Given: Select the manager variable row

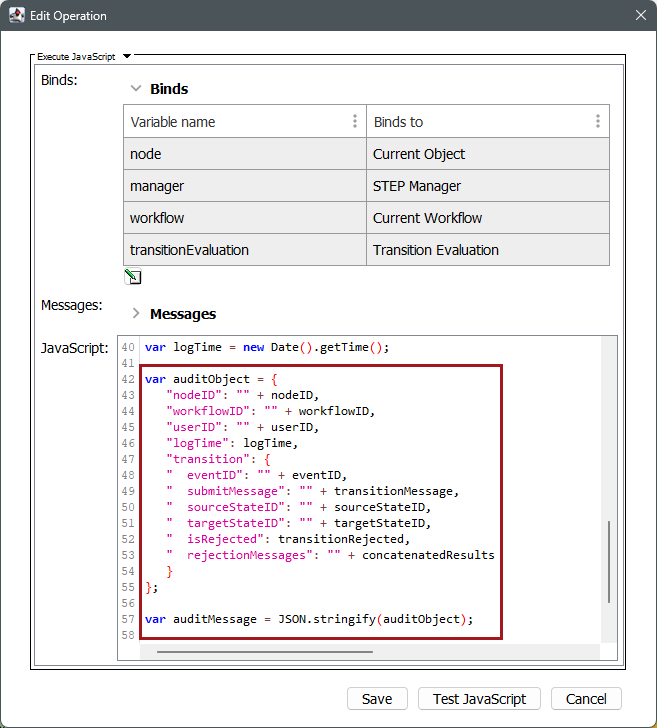Looking at the screenshot, I should click(x=244, y=186).
